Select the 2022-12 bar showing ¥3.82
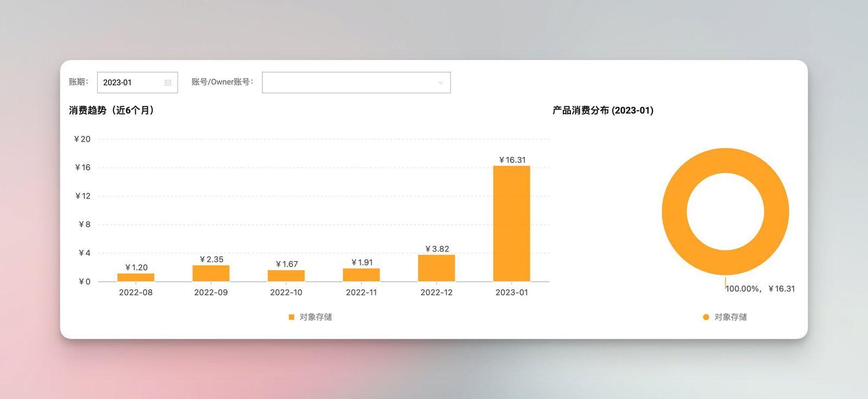Image resolution: width=868 pixels, height=399 pixels. pos(437,268)
